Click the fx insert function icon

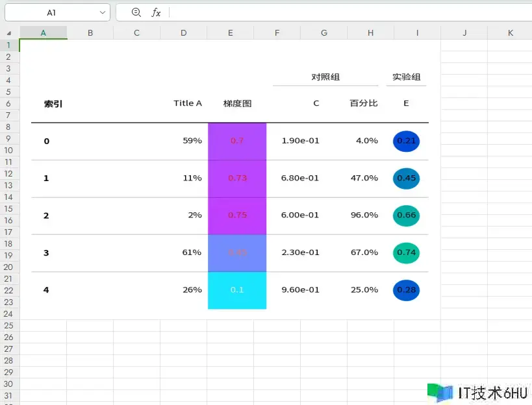[x=156, y=12]
